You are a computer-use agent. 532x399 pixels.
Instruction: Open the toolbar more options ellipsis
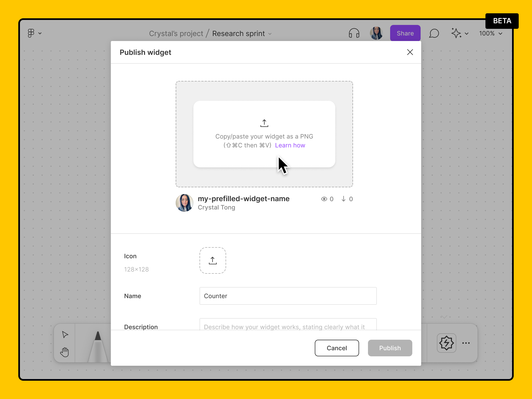coord(466,343)
